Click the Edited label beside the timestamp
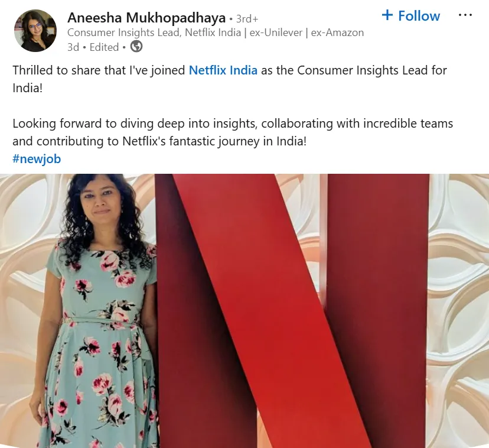The width and height of the screenshot is (489, 448). (x=104, y=47)
